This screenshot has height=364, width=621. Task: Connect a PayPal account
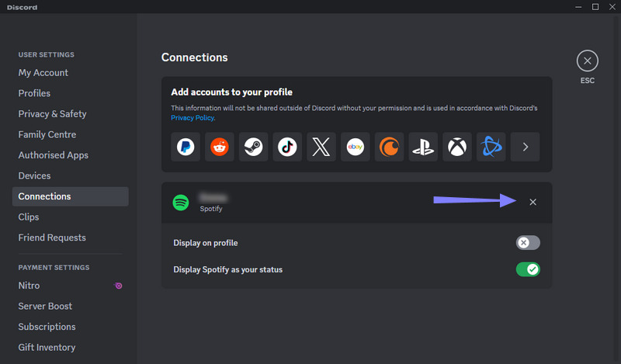click(x=186, y=147)
